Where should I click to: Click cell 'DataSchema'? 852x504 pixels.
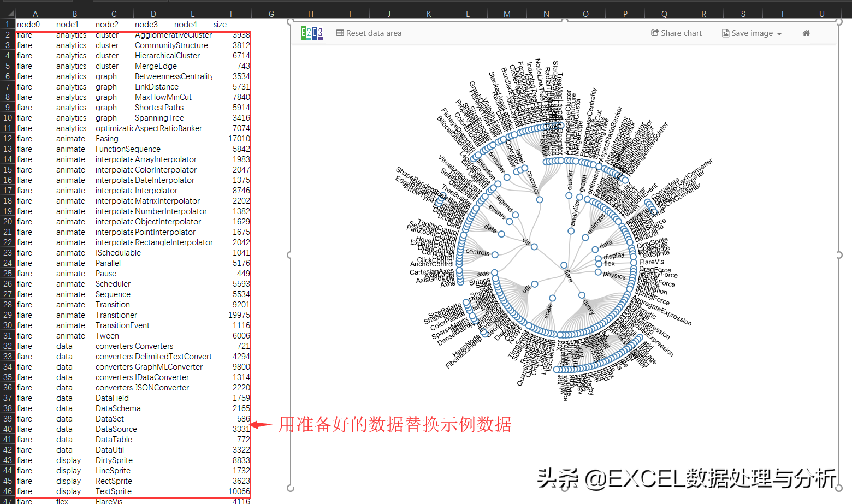point(118,408)
